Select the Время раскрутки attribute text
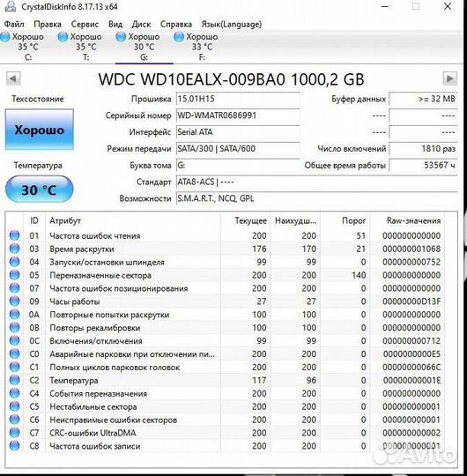The height and width of the screenshot is (476, 467). coord(82,249)
